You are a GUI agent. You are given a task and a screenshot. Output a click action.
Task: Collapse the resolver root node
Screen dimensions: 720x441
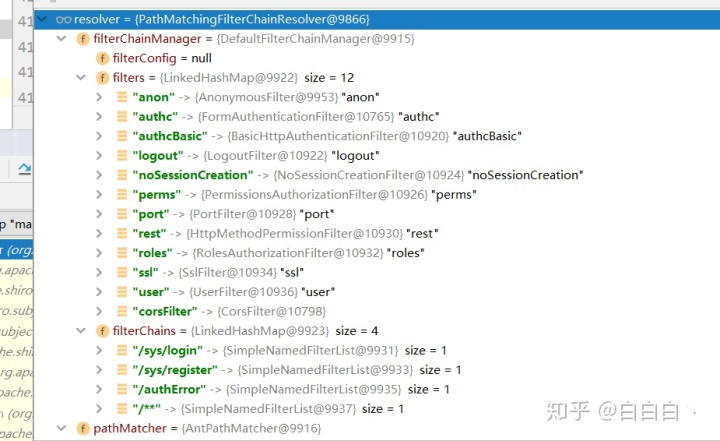[43, 19]
